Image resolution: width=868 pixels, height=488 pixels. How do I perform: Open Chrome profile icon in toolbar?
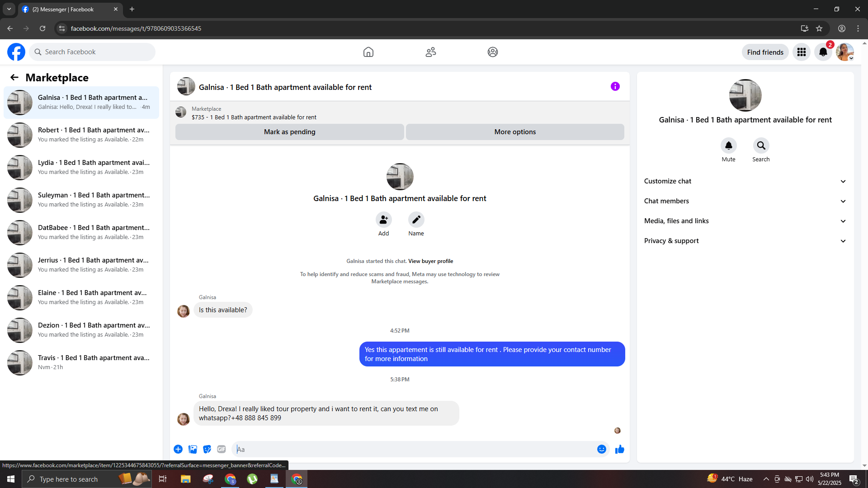(842, 28)
